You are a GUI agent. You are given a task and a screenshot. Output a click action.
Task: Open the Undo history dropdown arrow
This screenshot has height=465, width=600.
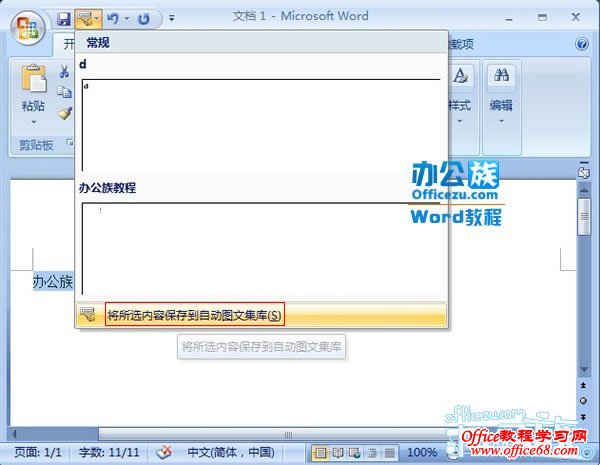pyautogui.click(x=126, y=18)
